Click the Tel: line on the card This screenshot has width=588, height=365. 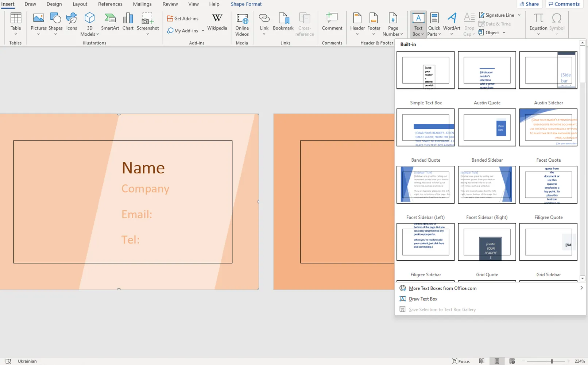pos(130,240)
